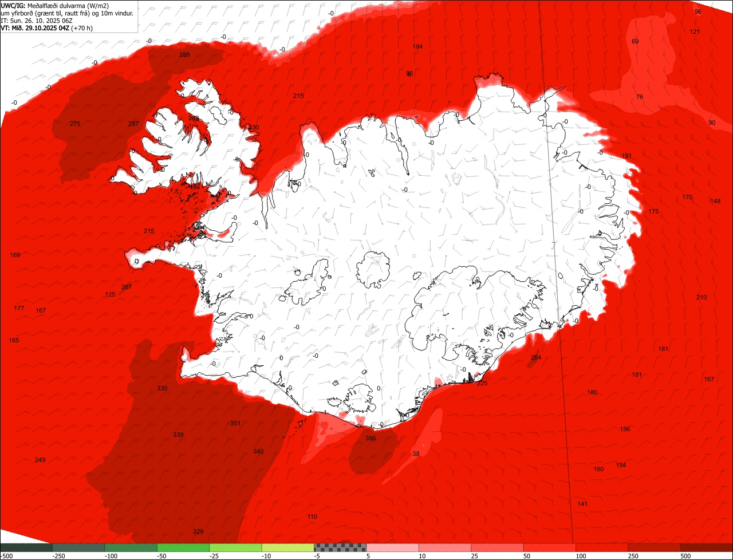Image resolution: width=733 pixels, height=560 pixels.
Task: Click the map value 160
Action: (598, 470)
